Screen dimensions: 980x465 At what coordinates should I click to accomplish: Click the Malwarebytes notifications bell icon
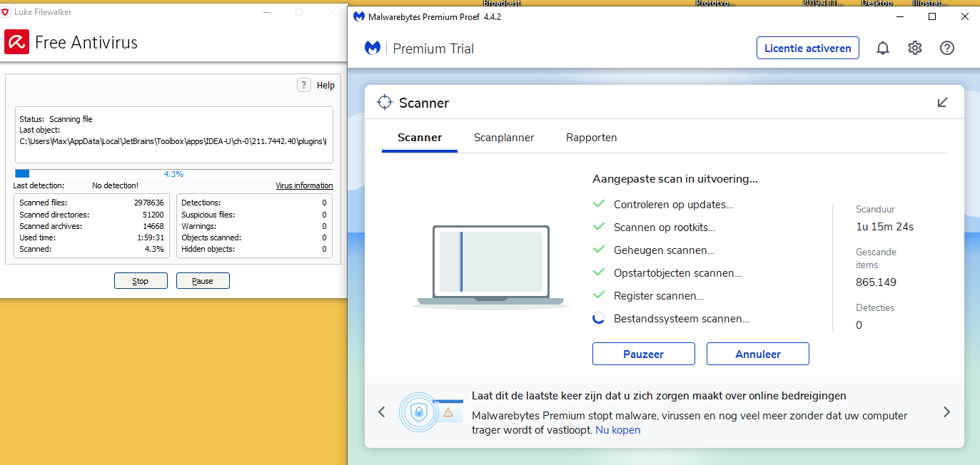pos(883,48)
